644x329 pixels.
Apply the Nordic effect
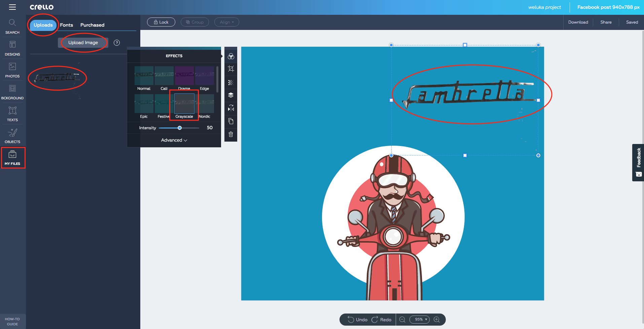205,106
